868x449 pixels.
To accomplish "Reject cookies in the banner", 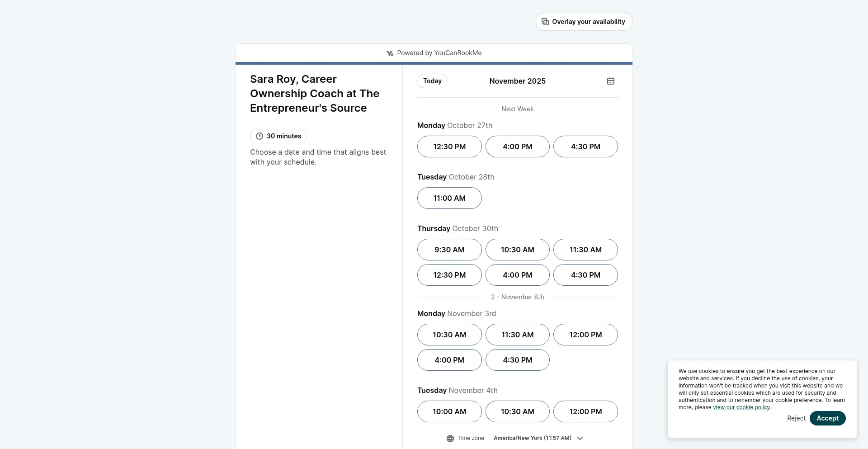I will click(796, 418).
